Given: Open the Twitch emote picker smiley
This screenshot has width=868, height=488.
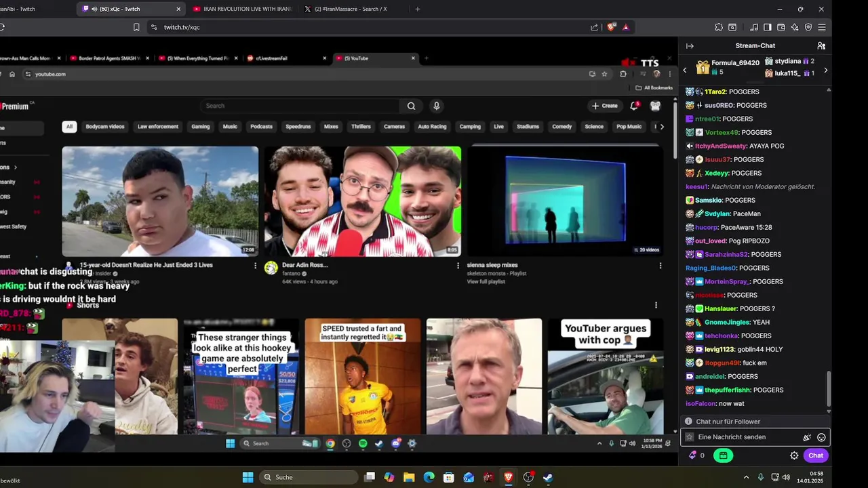Looking at the screenshot, I should [821, 438].
